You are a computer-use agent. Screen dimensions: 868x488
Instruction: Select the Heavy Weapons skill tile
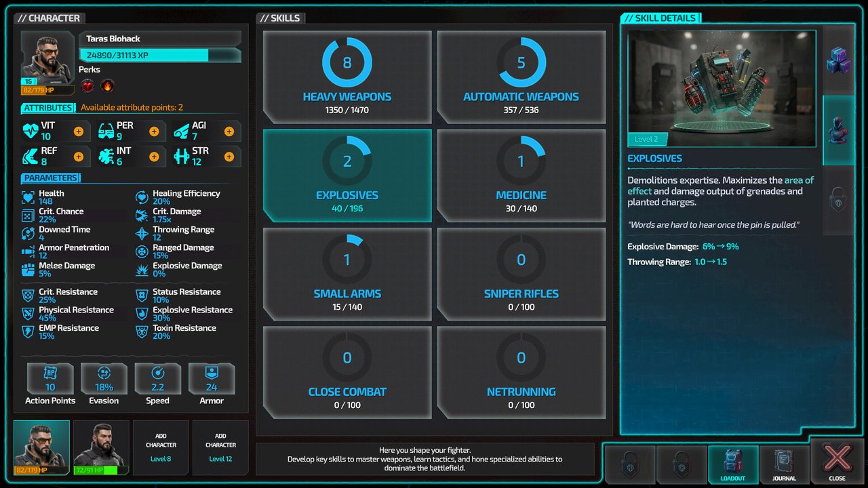pos(347,77)
